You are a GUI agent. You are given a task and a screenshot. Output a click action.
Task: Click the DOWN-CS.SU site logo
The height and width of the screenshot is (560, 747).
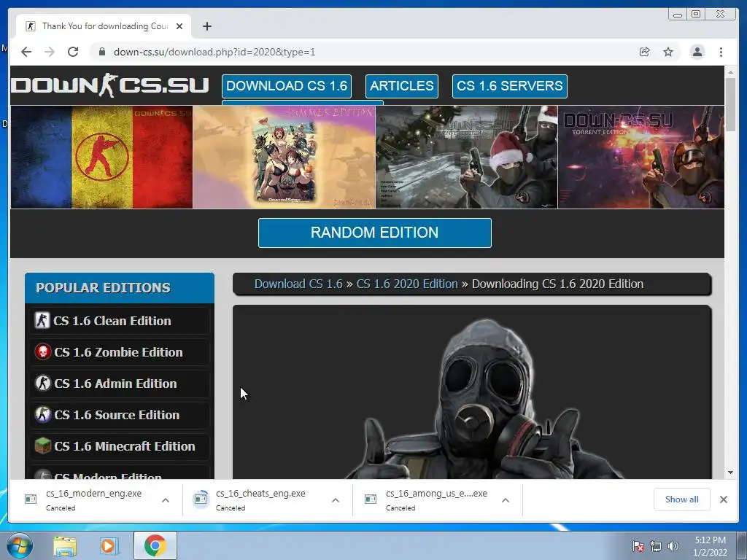[109, 86]
